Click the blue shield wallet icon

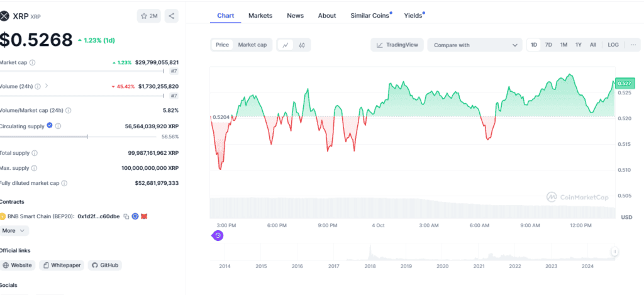coord(135,216)
